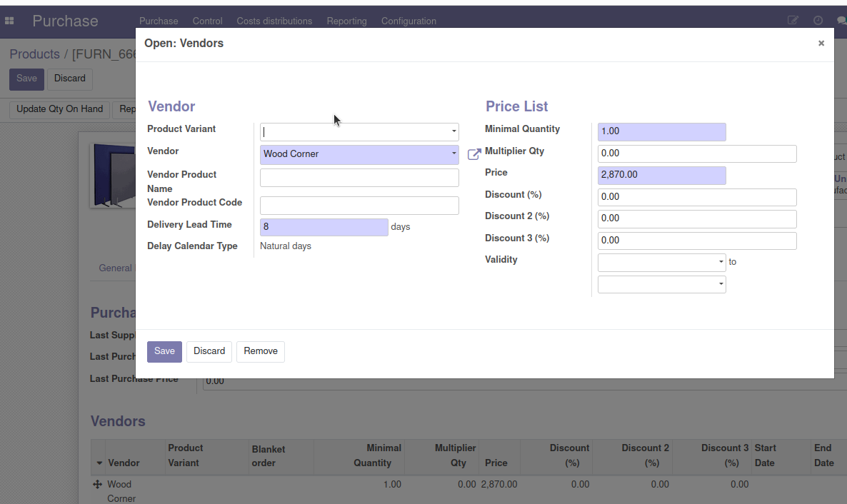Open Wood Corner vendor via external link icon

coord(474,154)
